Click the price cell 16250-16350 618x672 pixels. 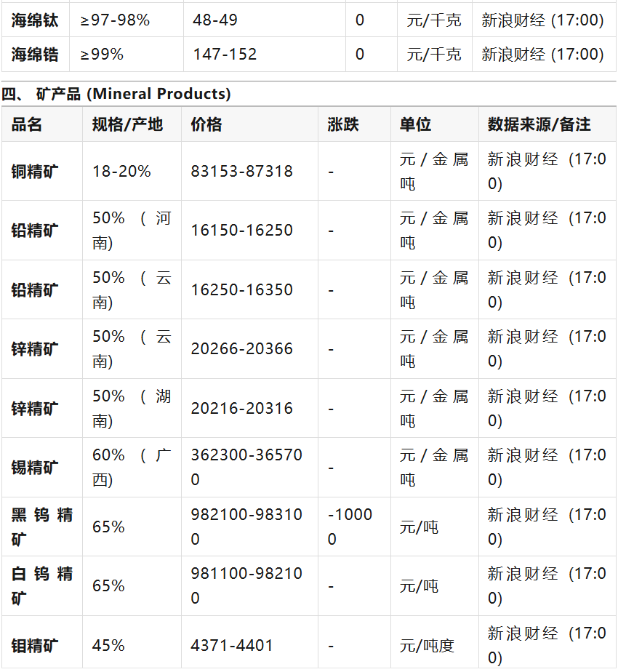[x=242, y=289]
